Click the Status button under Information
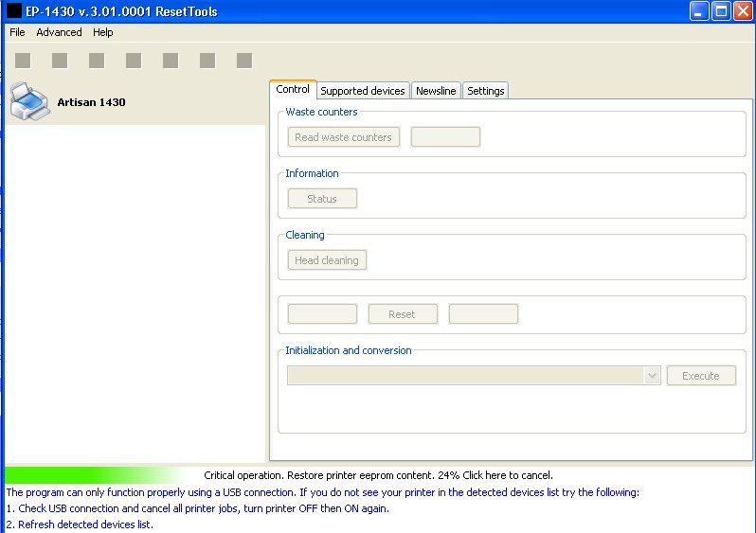This screenshot has height=533, width=756. (x=322, y=199)
